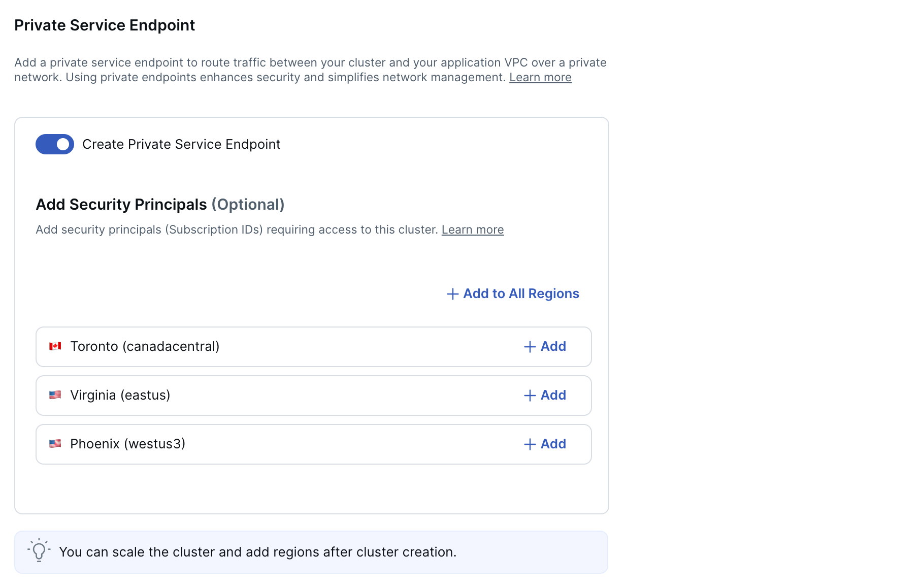Add a principal for Phoenix (westus3)
Viewport: 921px width, 588px height.
544,444
